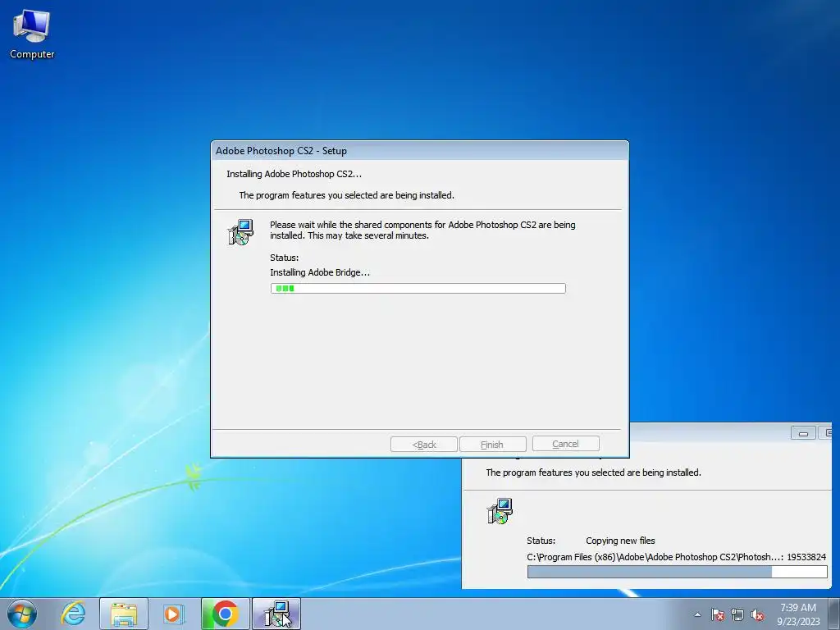
Task: Open the Action Center flag icon
Action: click(717, 614)
